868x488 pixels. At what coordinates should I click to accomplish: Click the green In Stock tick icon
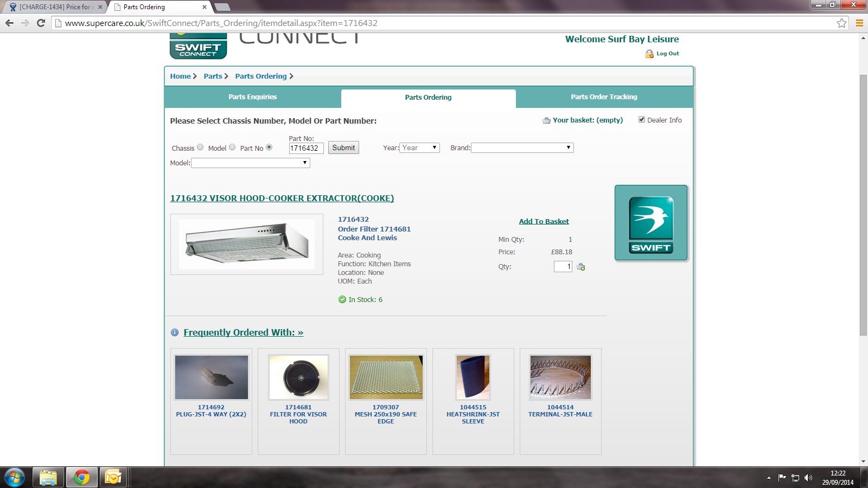[342, 299]
